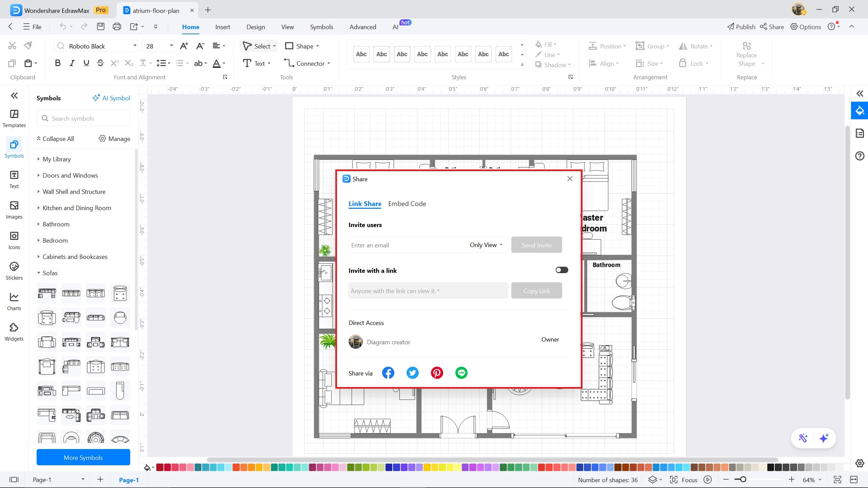This screenshot has height=488, width=868.
Task: Expand the Bedroom symbol category
Action: [x=55, y=240]
